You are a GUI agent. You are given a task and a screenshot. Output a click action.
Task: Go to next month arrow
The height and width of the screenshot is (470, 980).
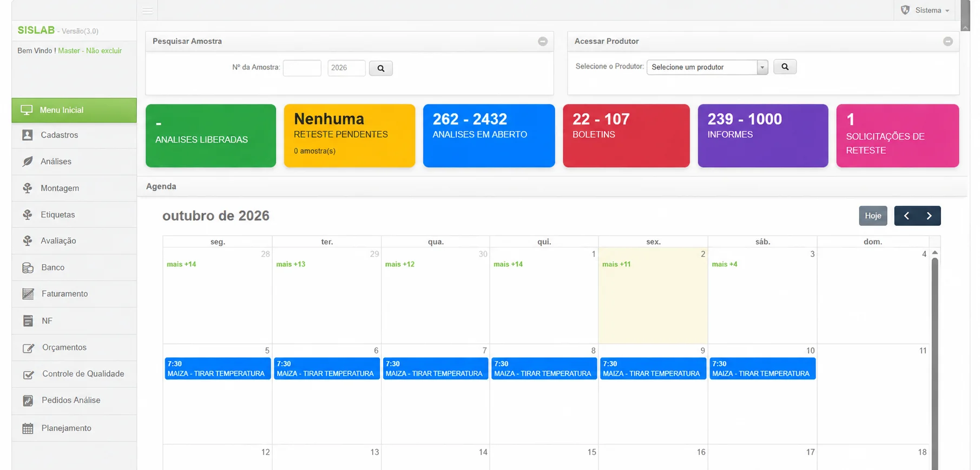coord(929,216)
